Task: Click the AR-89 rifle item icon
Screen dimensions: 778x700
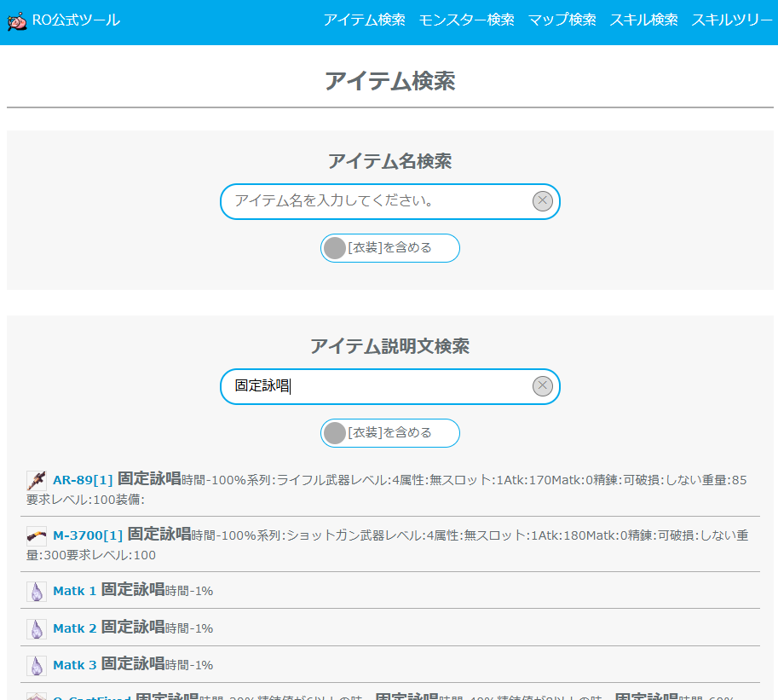Action: [x=37, y=480]
